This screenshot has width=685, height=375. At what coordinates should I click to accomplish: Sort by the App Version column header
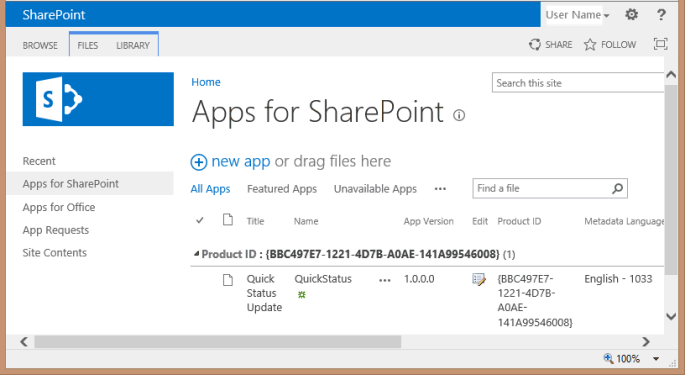tap(429, 221)
